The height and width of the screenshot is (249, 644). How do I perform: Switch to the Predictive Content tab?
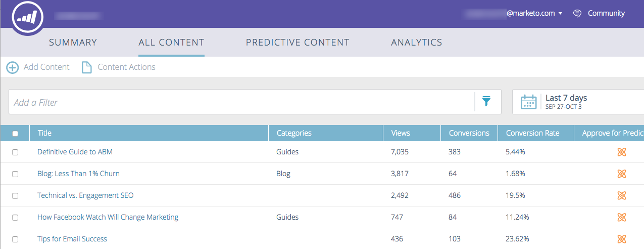coord(298,43)
